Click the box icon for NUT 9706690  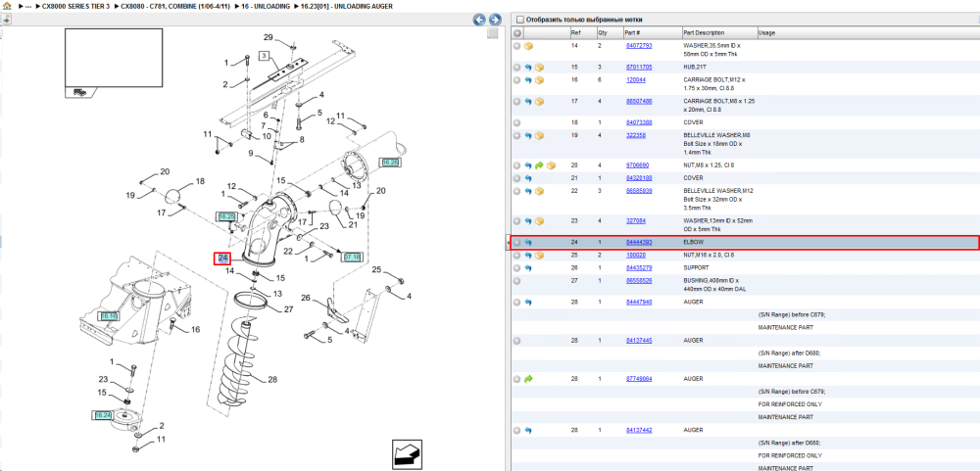point(551,165)
